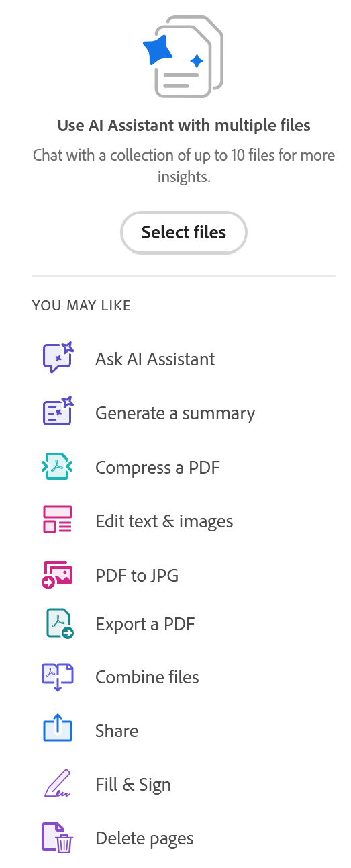Click the Generate a summary label
Image resolution: width=351 pixels, height=868 pixels.
[x=175, y=413]
